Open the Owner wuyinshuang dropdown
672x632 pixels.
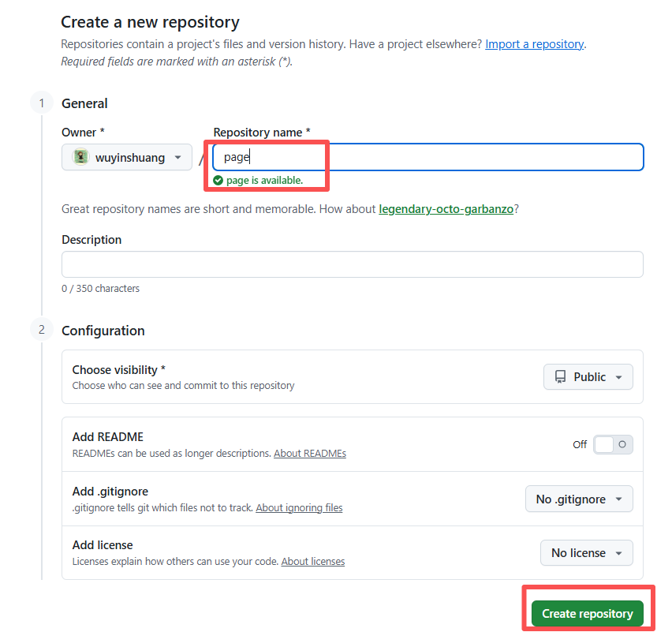(127, 157)
